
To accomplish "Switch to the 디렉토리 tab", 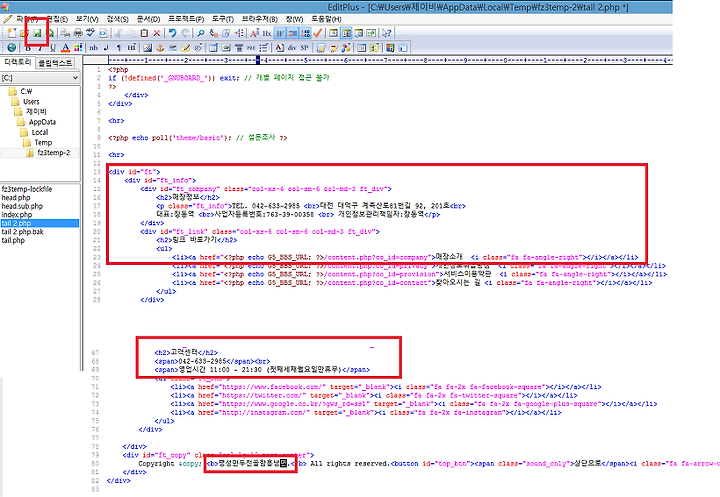I will [17, 62].
